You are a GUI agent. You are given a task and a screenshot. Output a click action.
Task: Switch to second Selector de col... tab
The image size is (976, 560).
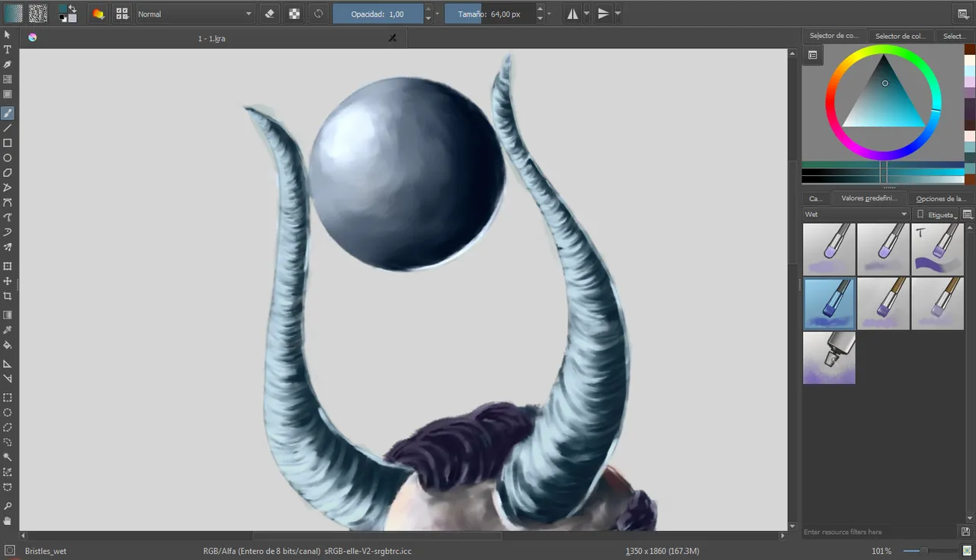click(900, 36)
